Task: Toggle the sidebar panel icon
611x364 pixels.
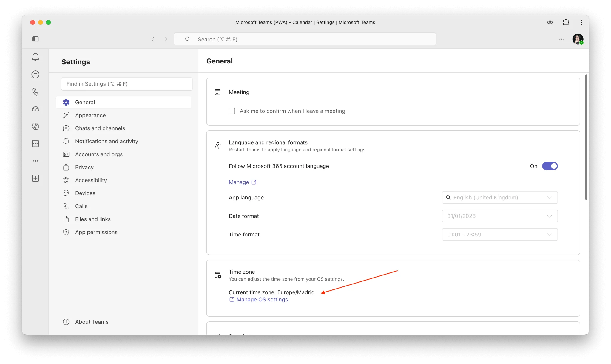Action: [35, 39]
